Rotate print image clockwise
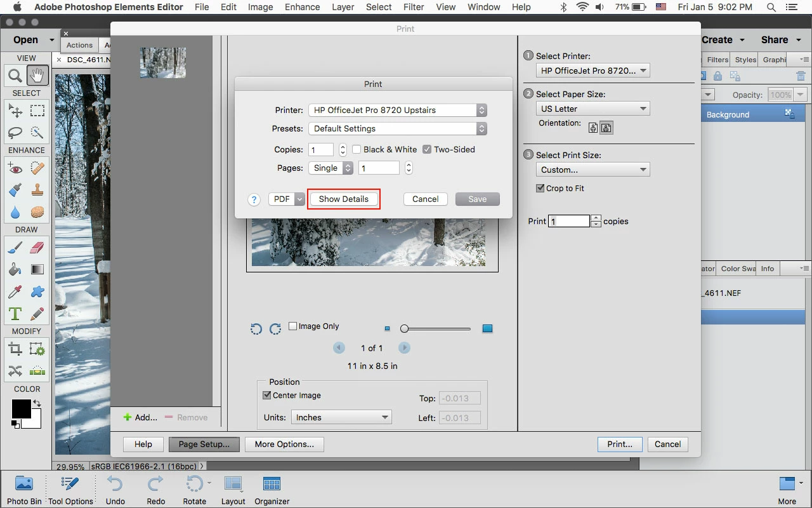812x508 pixels. pos(275,329)
